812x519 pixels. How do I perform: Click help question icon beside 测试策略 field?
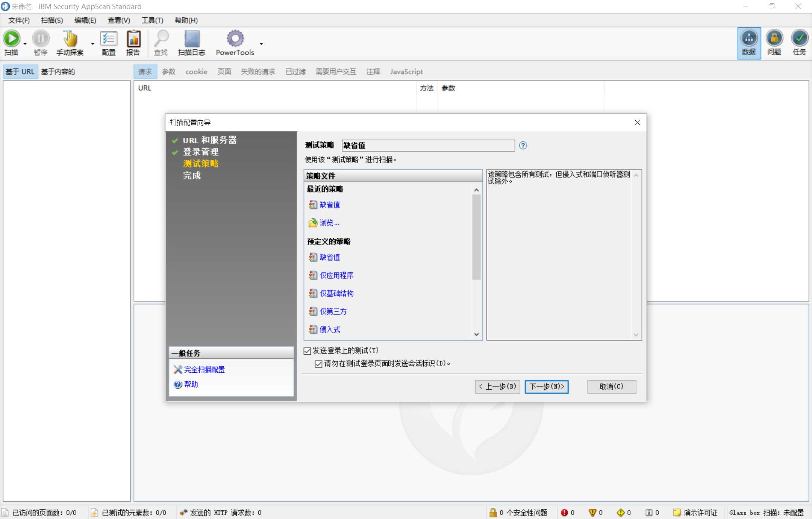[523, 146]
